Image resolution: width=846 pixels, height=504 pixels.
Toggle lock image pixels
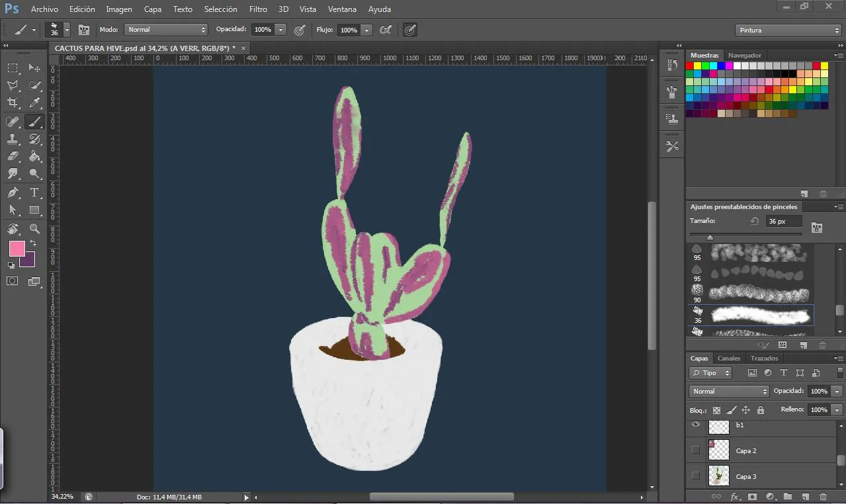coord(732,410)
